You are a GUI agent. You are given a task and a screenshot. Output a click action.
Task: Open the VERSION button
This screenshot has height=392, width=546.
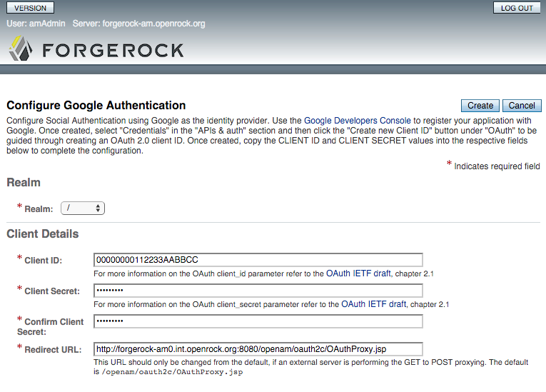coord(30,8)
